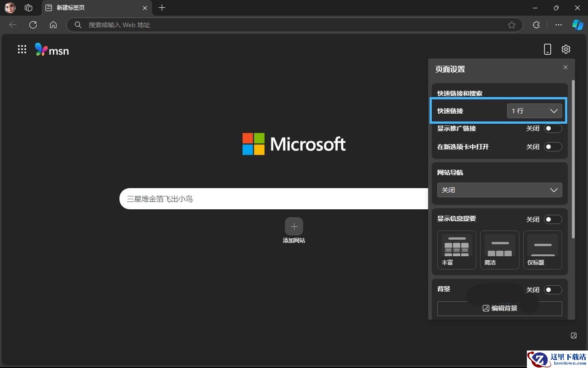The image size is (588, 368).
Task: Expand the 网站导航 dropdown
Action: tap(500, 190)
